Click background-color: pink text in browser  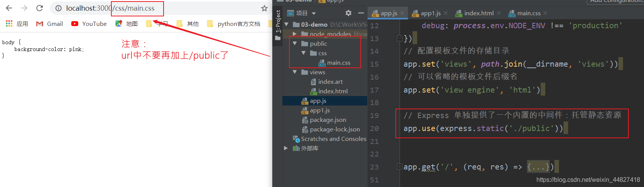pyautogui.click(x=49, y=49)
